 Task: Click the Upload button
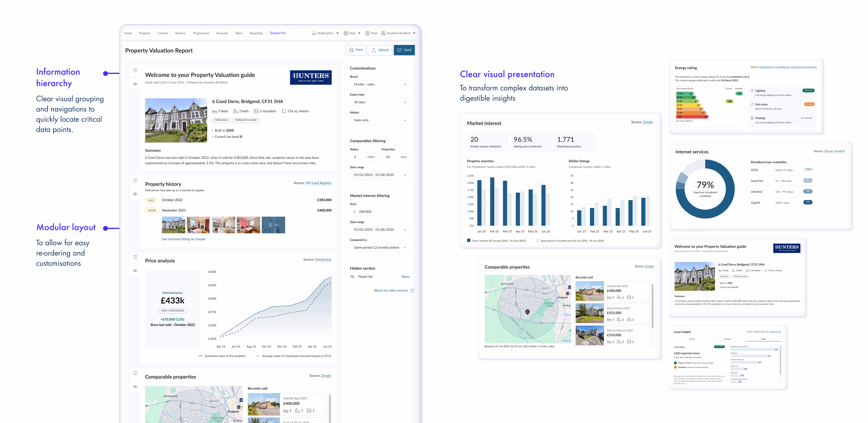coord(380,50)
